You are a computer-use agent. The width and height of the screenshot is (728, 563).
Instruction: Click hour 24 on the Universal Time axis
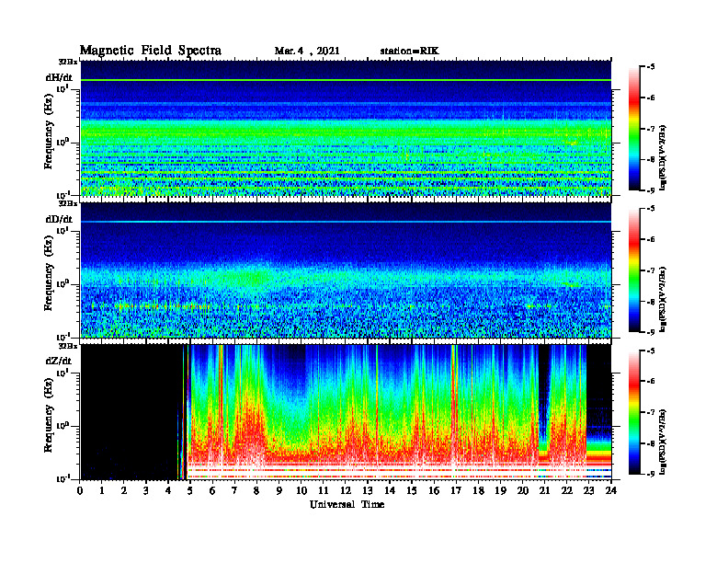pyautogui.click(x=611, y=490)
